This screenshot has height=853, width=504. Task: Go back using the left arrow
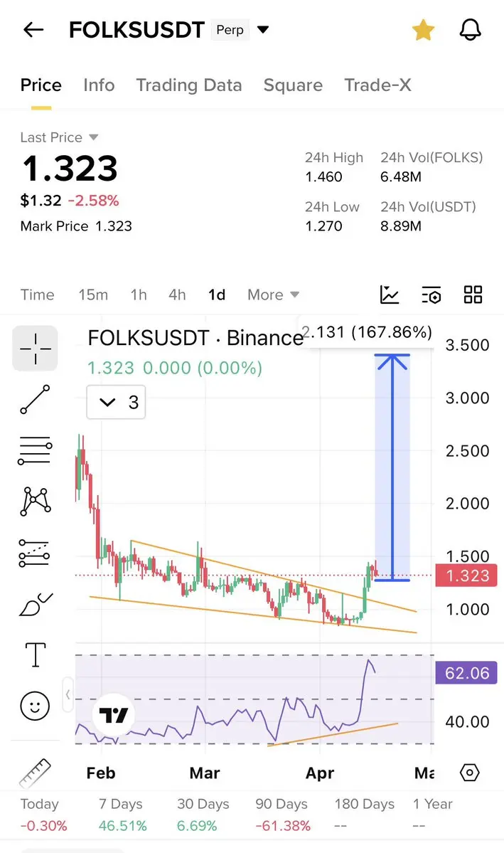pos(33,29)
